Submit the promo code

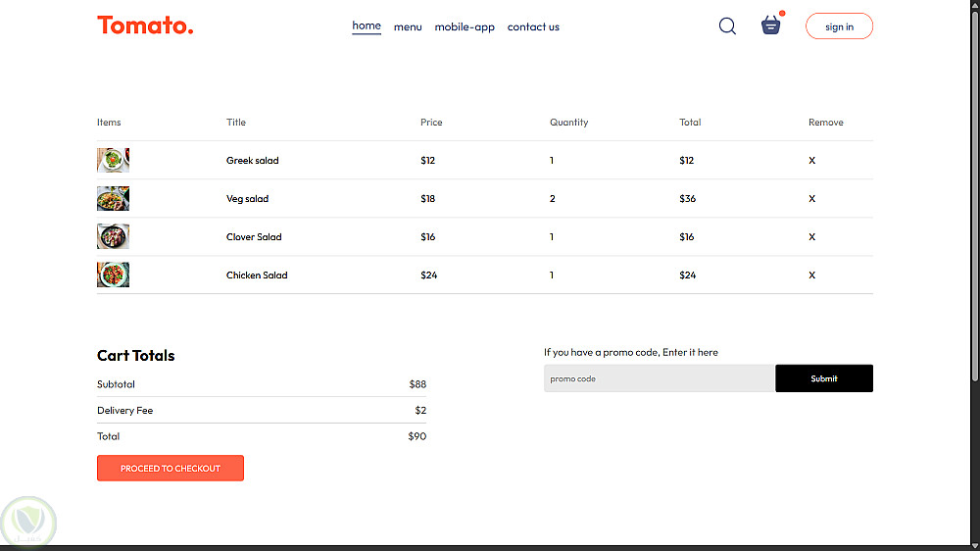(823, 378)
